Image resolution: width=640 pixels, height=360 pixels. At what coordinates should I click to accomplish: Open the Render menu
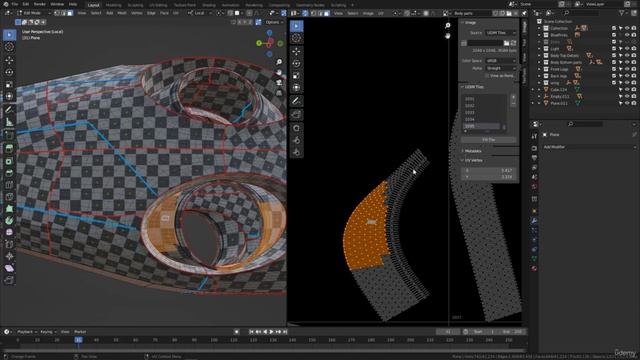pos(40,4)
